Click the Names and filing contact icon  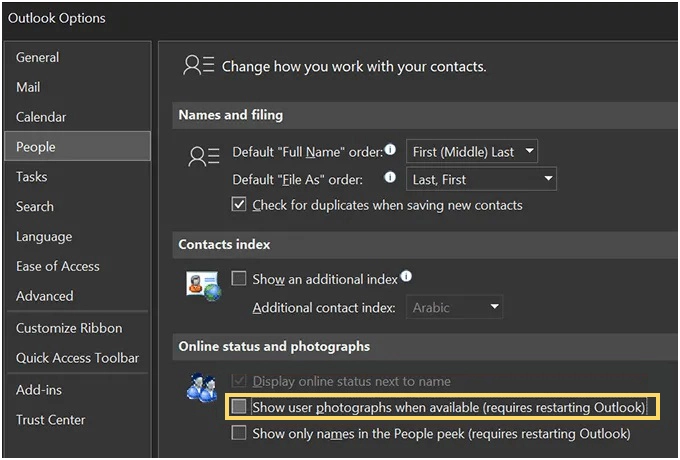click(x=204, y=157)
